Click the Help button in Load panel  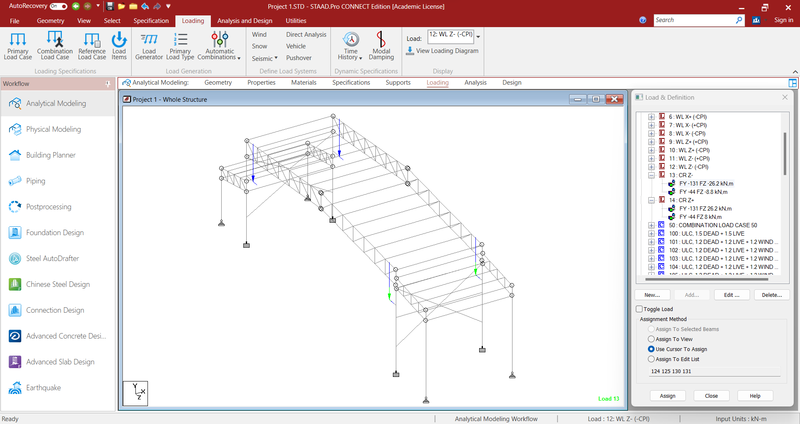click(x=755, y=396)
